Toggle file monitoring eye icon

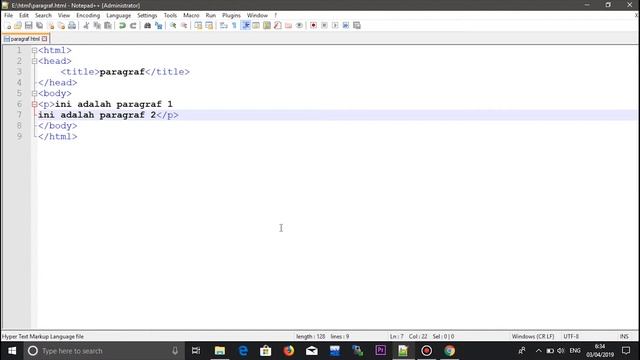click(x=299, y=25)
